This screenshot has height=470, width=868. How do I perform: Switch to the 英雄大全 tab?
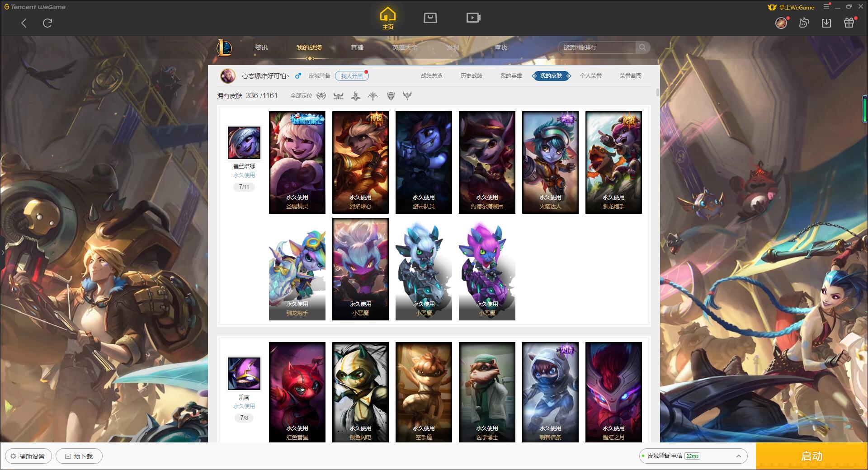[x=405, y=47]
